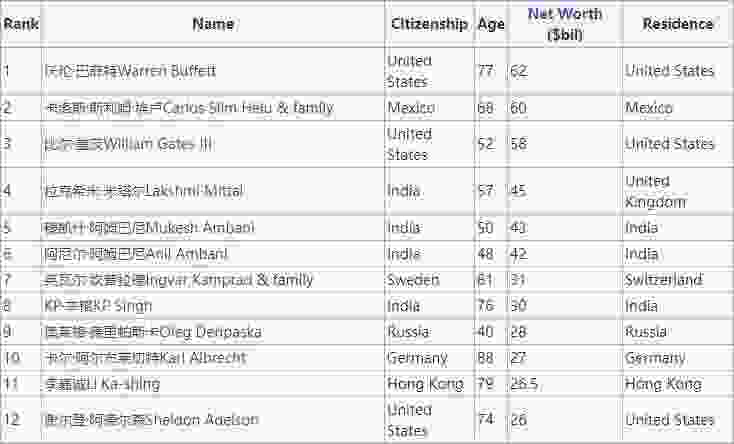Select the Li Ka-shing name cell
Screen dimensions: 734x444
coord(102,384)
